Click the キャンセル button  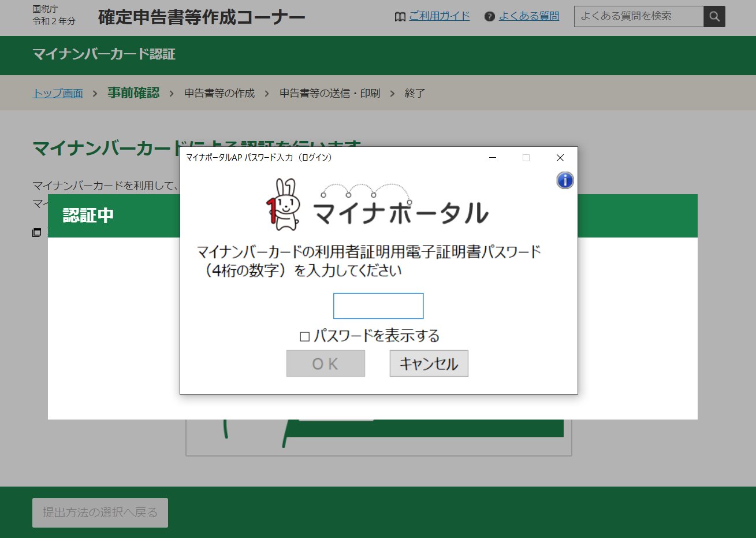[429, 363]
